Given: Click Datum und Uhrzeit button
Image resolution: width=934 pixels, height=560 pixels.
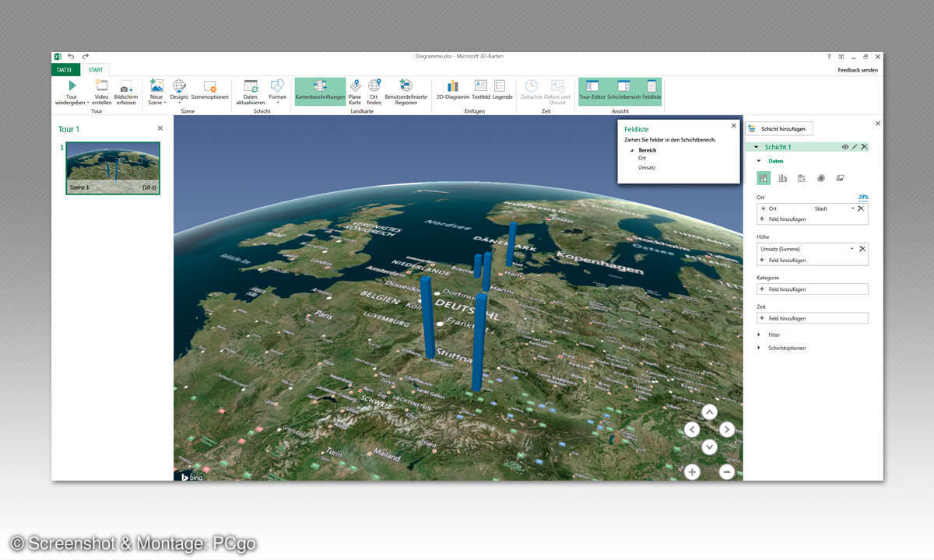Looking at the screenshot, I should pyautogui.click(x=558, y=92).
